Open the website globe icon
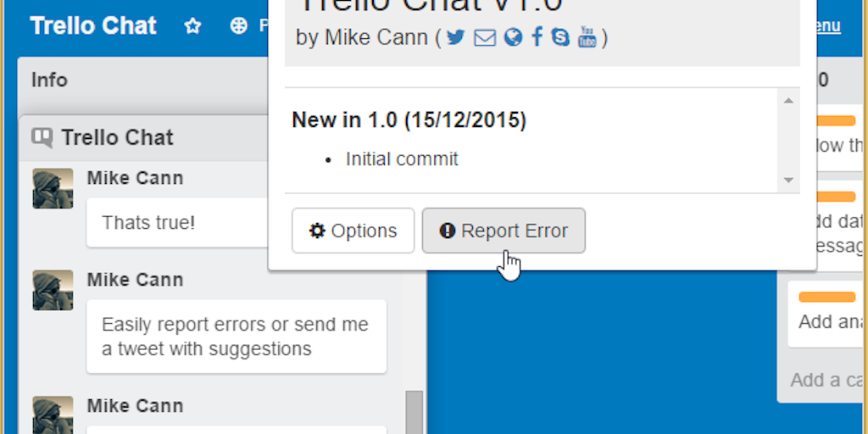 [x=513, y=37]
